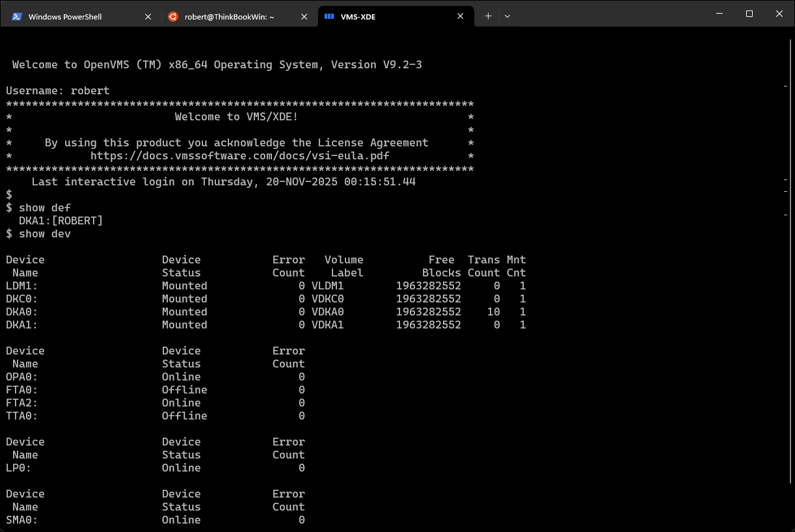
Task: Close the Windows PowerShell tab
Action: [x=148, y=16]
